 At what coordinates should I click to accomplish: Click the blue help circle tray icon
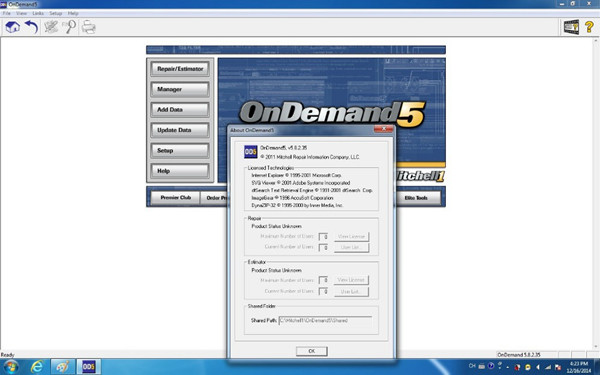(491, 366)
